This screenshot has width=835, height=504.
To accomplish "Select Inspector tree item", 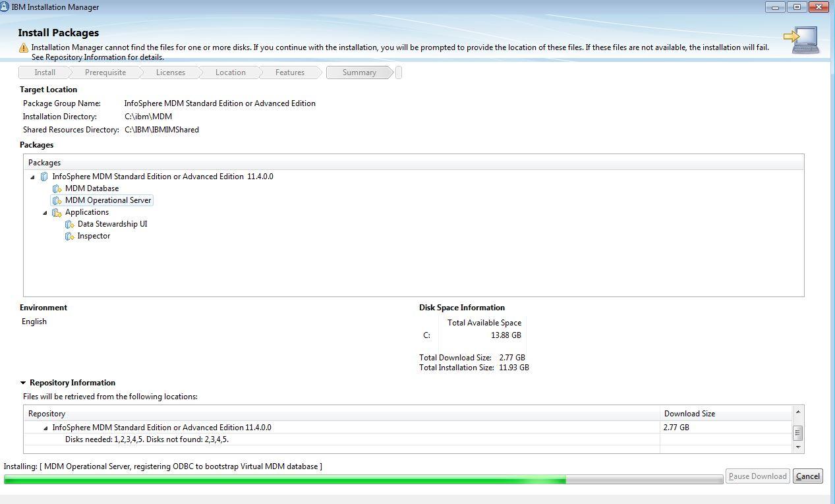I will point(94,236).
